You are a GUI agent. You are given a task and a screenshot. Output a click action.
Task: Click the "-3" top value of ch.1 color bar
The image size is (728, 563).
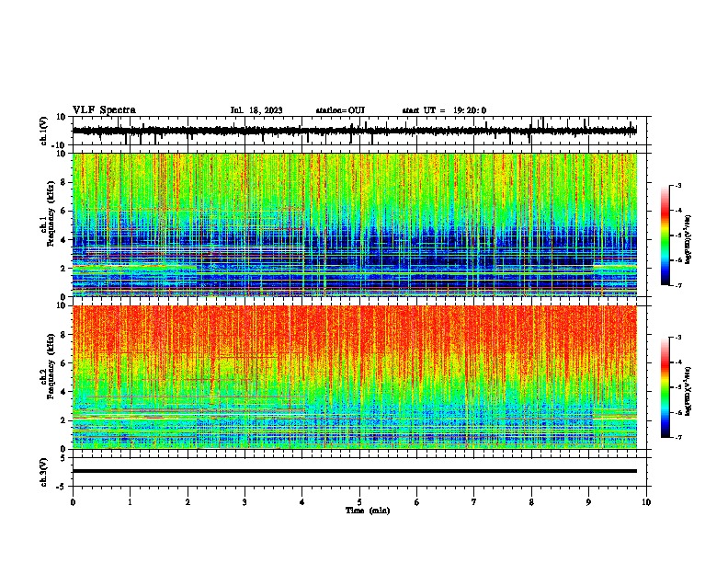(677, 185)
